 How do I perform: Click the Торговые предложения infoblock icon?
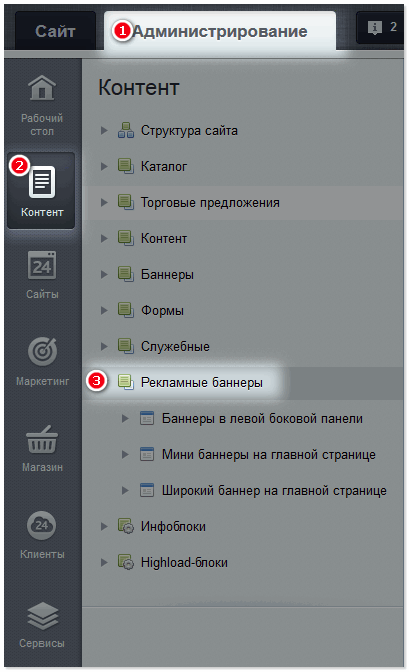[126, 202]
